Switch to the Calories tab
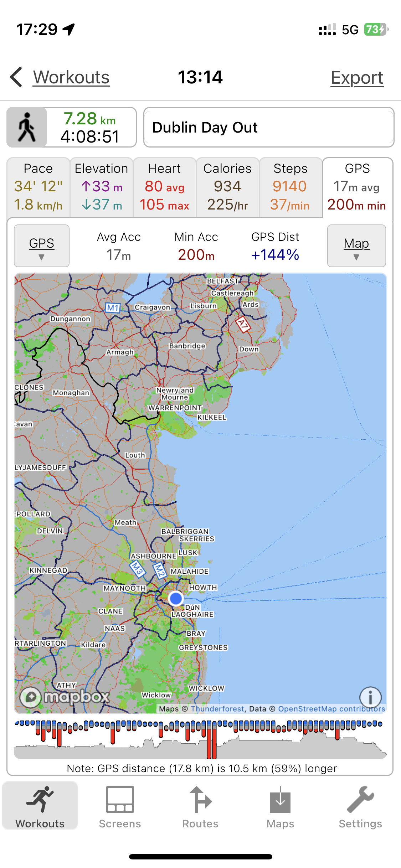Viewport: 401px width, 868px height. tap(227, 187)
